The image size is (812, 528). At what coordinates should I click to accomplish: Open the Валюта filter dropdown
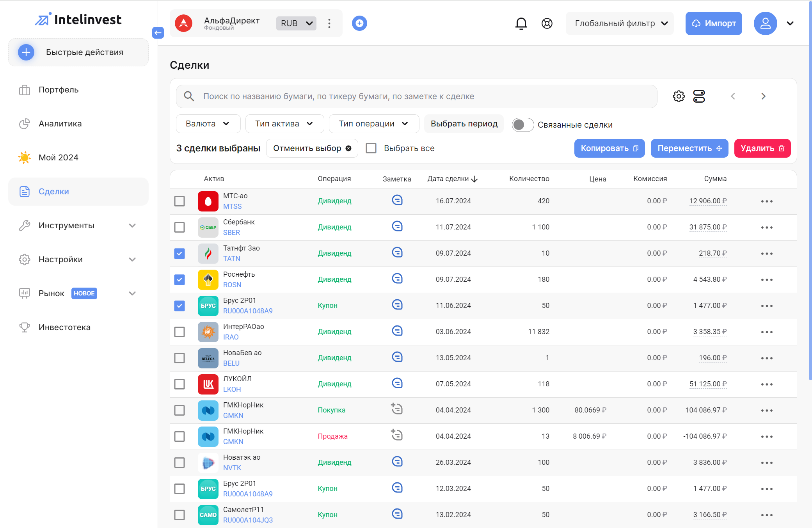pyautogui.click(x=208, y=124)
